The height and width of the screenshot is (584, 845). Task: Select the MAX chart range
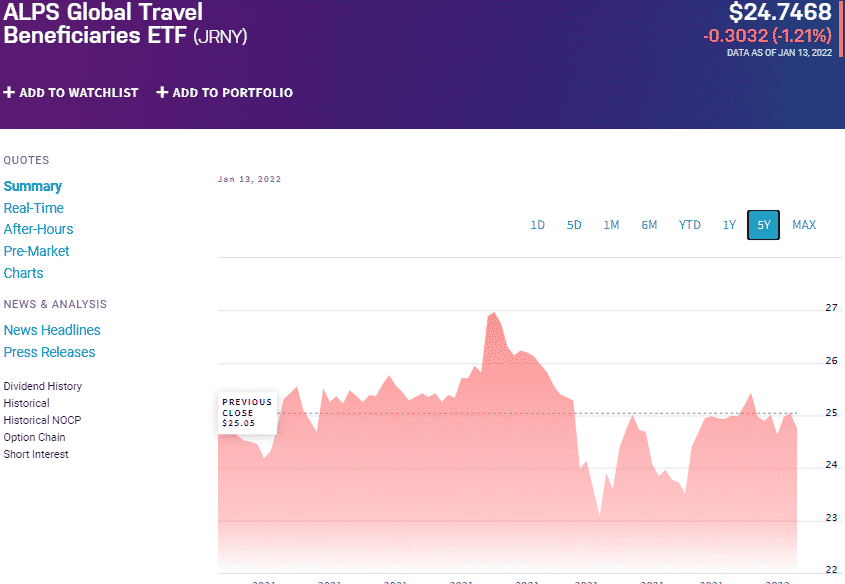click(804, 225)
